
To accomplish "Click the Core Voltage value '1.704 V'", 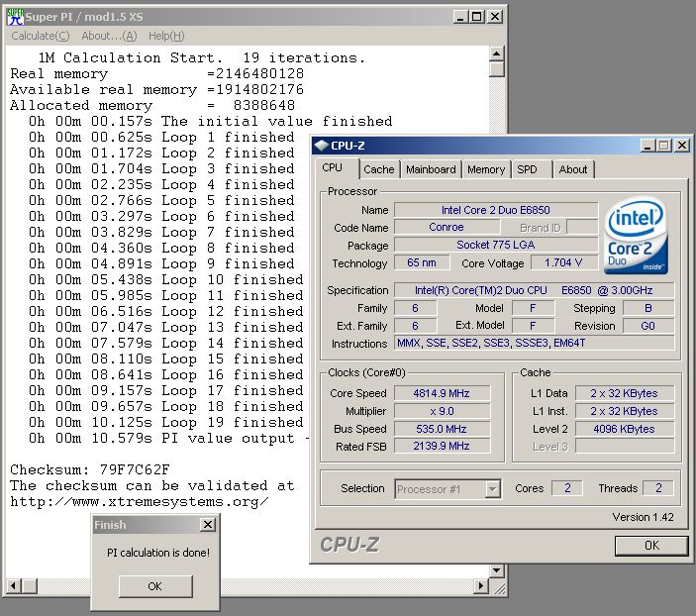I will [562, 262].
